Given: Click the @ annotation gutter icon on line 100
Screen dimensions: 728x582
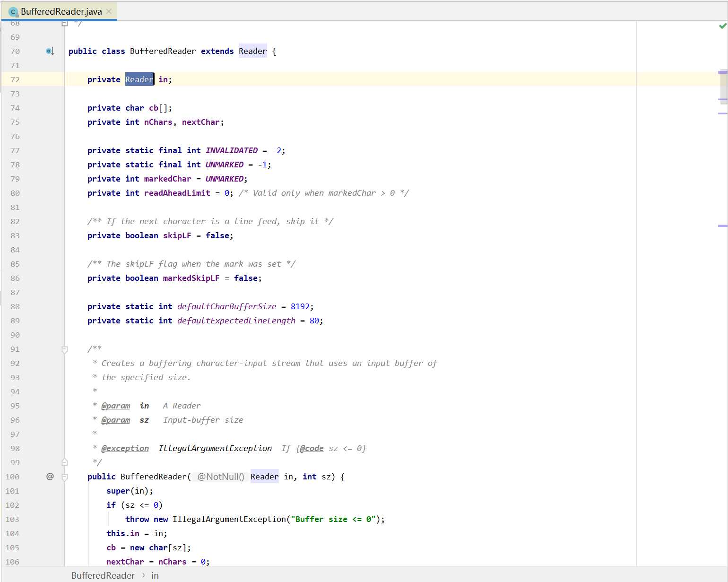Looking at the screenshot, I should click(x=50, y=476).
